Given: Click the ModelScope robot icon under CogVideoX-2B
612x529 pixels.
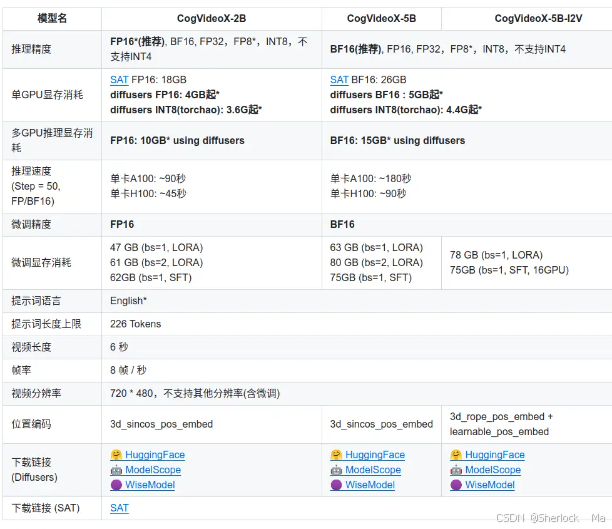Looking at the screenshot, I should coord(116,470).
